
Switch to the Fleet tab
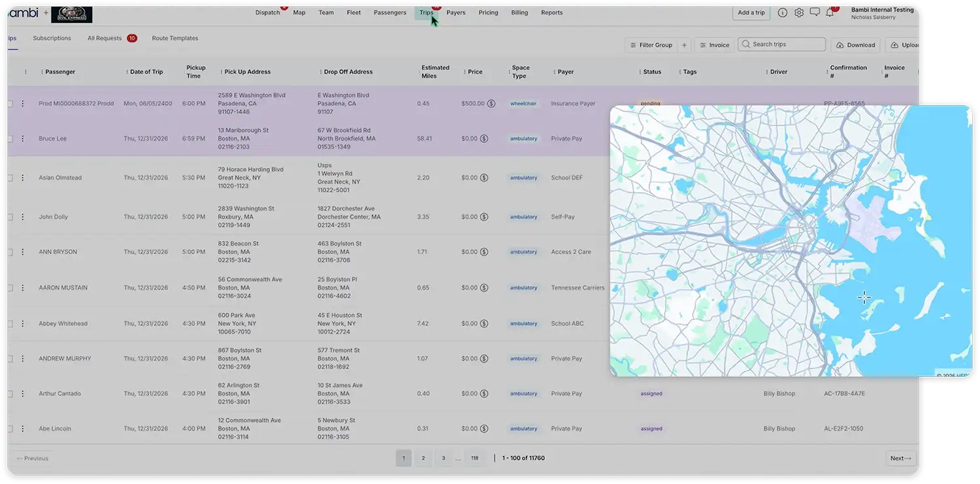click(354, 12)
